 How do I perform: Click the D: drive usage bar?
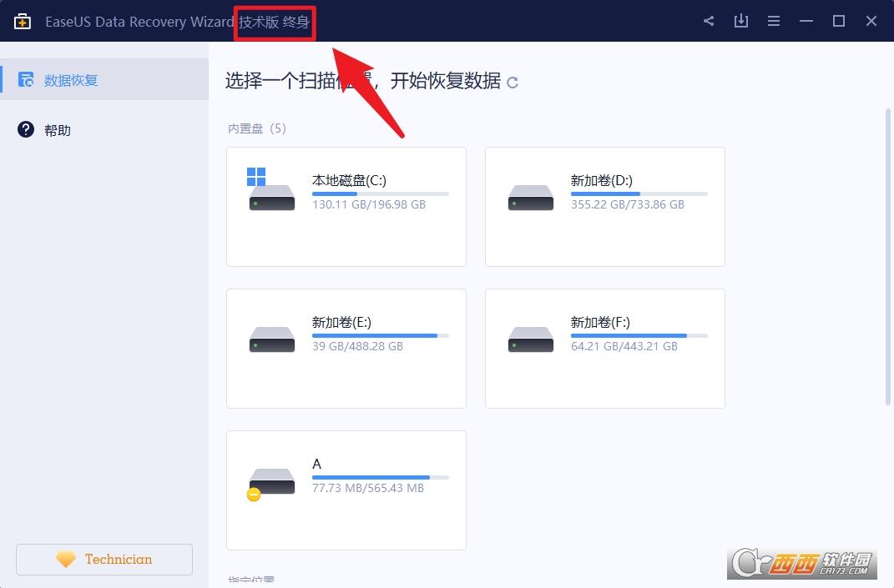click(x=639, y=193)
